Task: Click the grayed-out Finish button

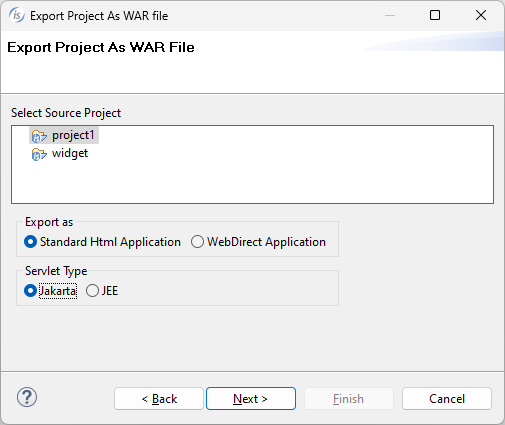Action: [x=349, y=398]
